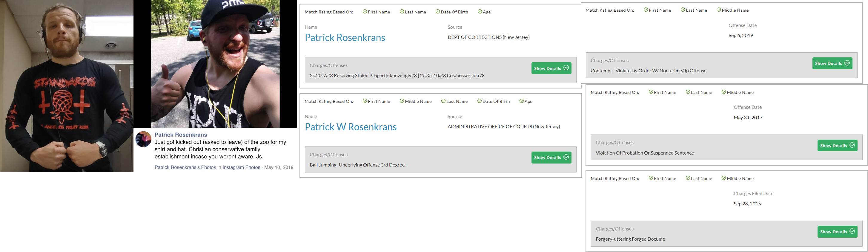The width and height of the screenshot is (868, 252).
Task: Open the Patrick W Rosenkrans name link
Action: pos(351,127)
